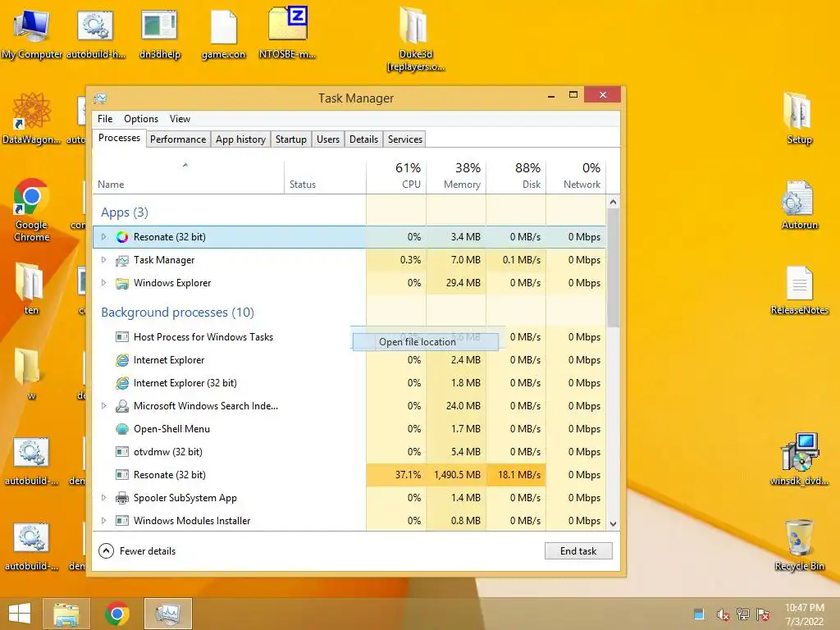Switch to the App history tab

(x=240, y=139)
